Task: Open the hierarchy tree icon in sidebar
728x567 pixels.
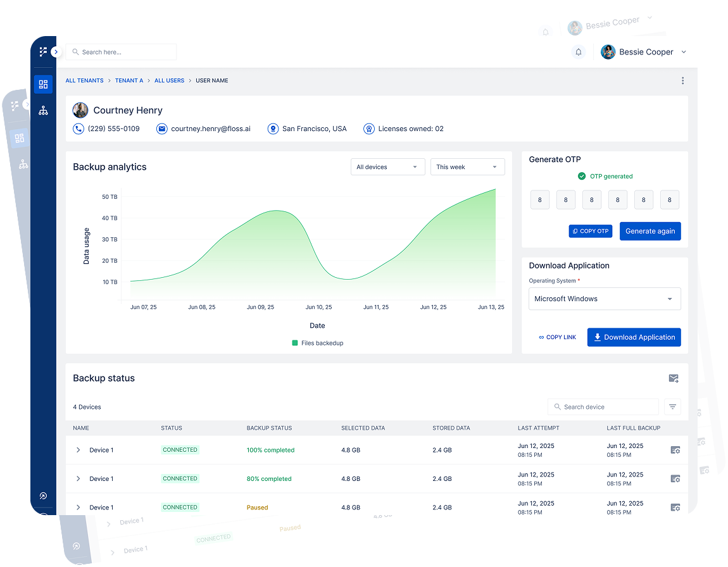Action: pyautogui.click(x=43, y=110)
